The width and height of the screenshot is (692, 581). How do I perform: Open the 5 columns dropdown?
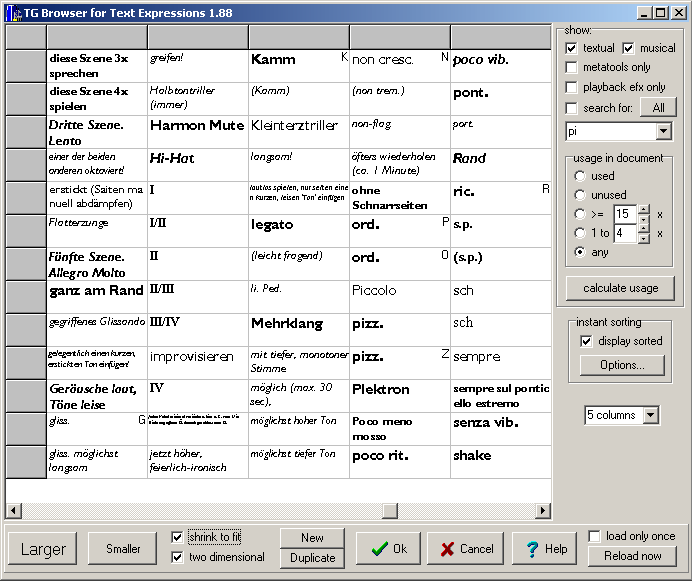point(651,415)
